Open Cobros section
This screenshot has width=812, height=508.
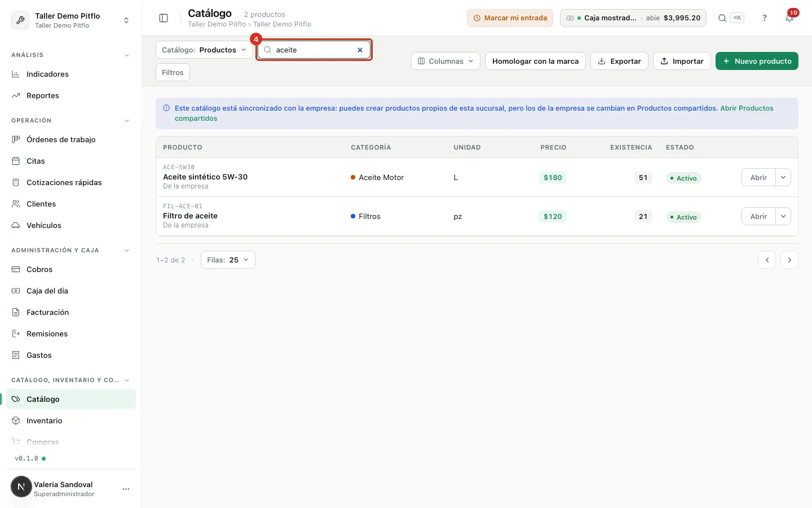(x=70, y=269)
